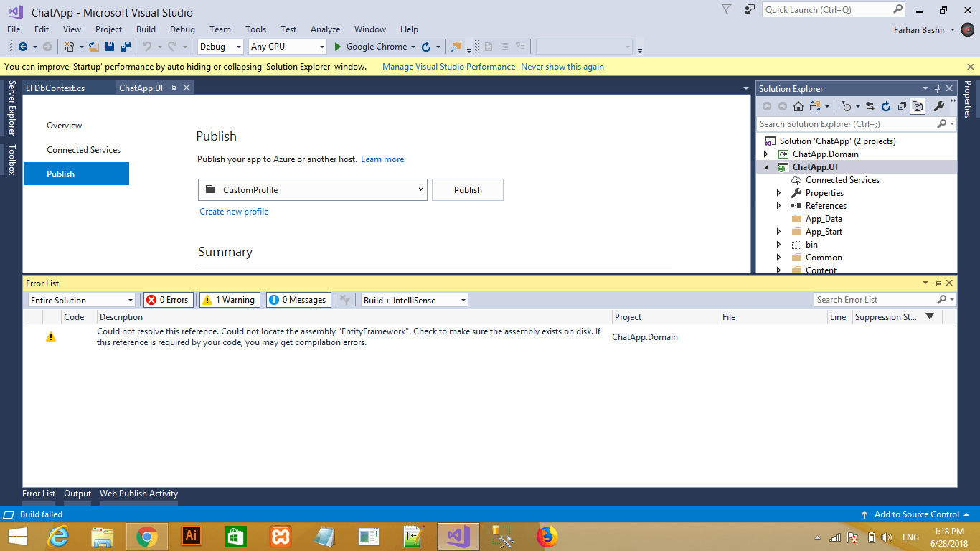The image size is (980, 551).
Task: Toggle the 0 Errors filter
Action: [169, 300]
